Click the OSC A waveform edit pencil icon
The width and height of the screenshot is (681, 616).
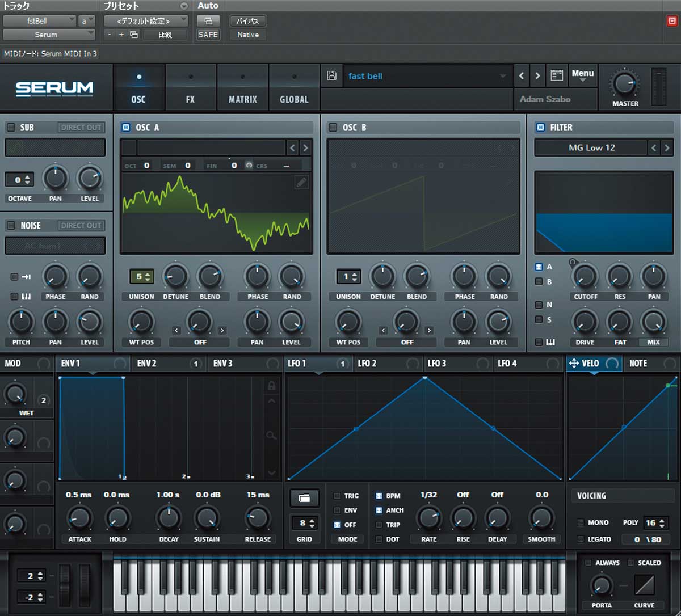click(301, 182)
